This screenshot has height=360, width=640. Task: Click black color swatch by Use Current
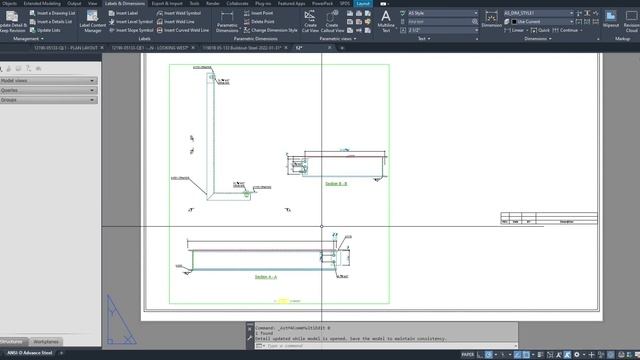point(514,22)
